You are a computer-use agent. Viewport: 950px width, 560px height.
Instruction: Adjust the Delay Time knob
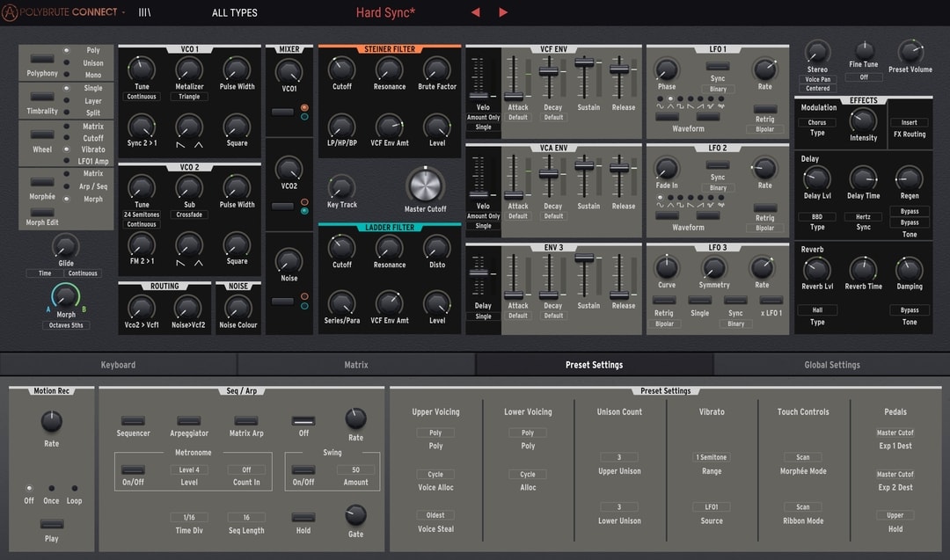864,179
